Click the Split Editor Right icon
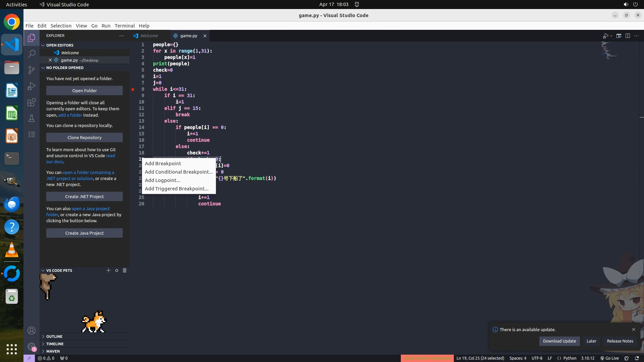This screenshot has width=644, height=362. pos(628,36)
